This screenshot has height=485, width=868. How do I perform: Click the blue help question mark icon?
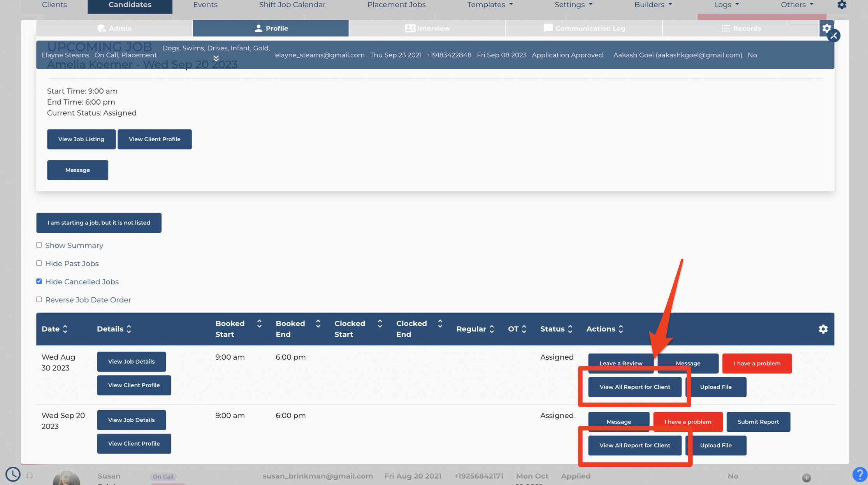[x=859, y=474]
